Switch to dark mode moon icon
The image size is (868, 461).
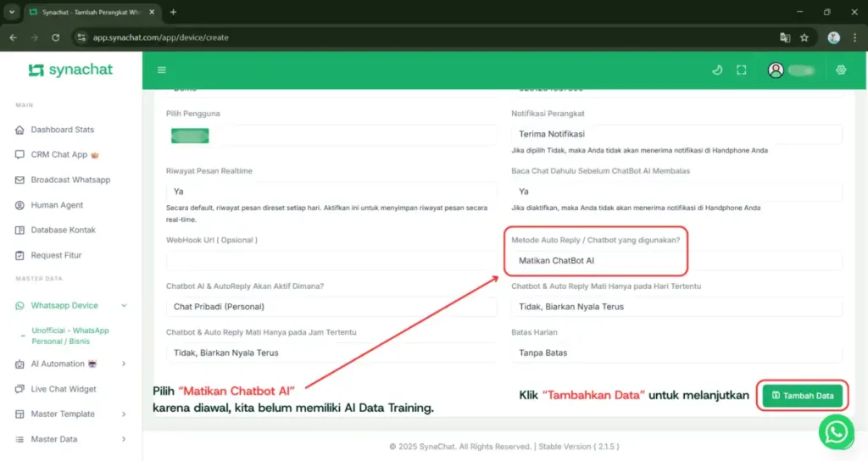click(x=717, y=69)
